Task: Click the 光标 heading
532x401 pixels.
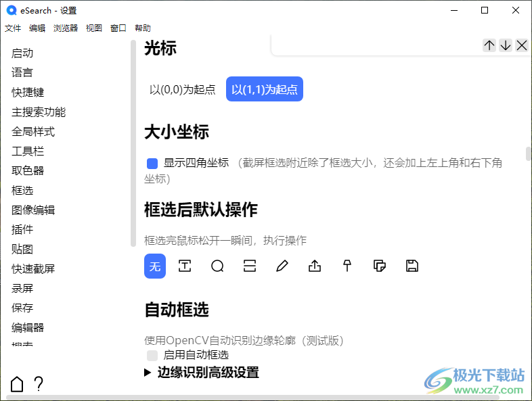Action: coord(160,48)
